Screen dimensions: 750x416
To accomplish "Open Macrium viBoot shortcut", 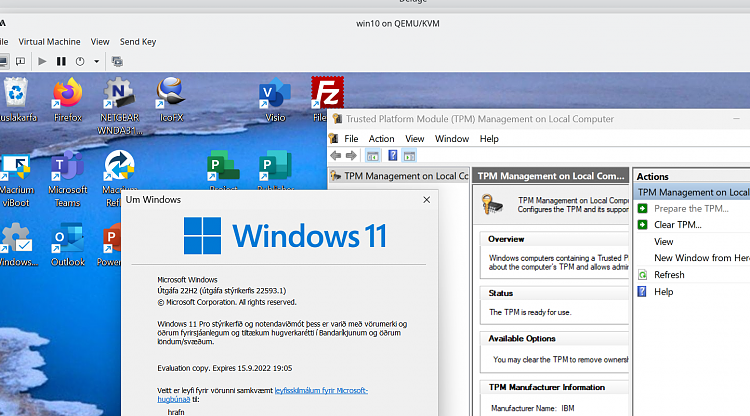I will pos(16,180).
